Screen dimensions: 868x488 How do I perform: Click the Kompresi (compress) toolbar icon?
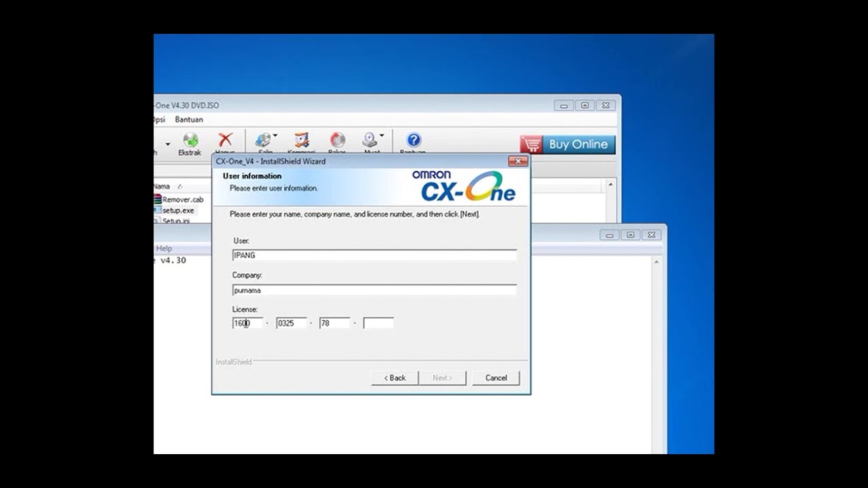tap(302, 140)
